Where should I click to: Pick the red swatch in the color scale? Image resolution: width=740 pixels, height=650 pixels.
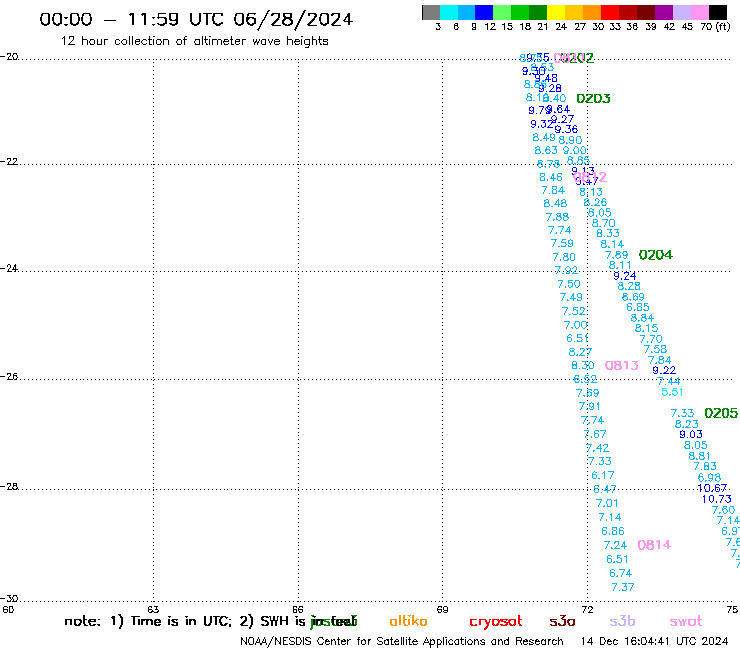click(610, 12)
